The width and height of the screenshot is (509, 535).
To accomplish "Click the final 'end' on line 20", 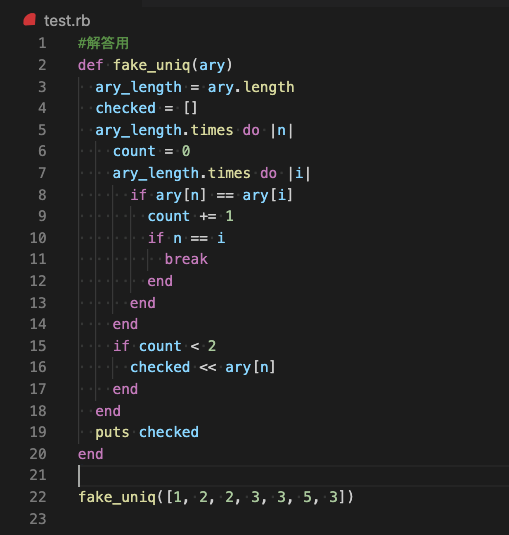I will [x=90, y=454].
